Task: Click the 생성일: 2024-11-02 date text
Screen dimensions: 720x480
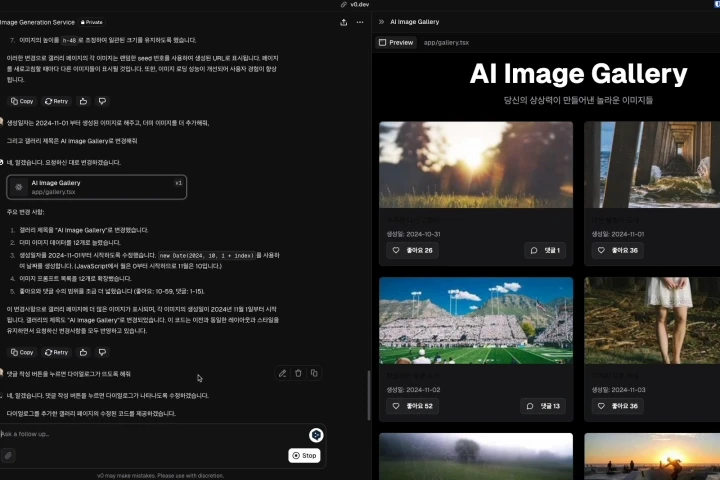Action: click(413, 390)
